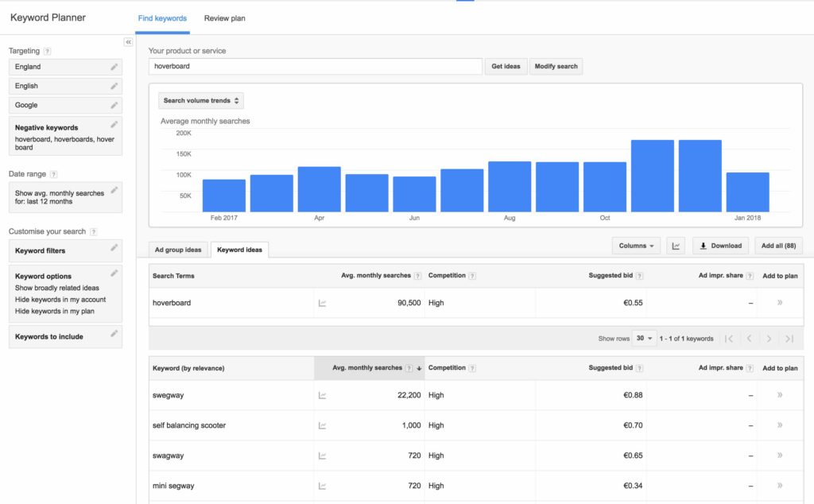Show trend chart for swagway row
The width and height of the screenshot is (814, 504).
[x=322, y=456]
